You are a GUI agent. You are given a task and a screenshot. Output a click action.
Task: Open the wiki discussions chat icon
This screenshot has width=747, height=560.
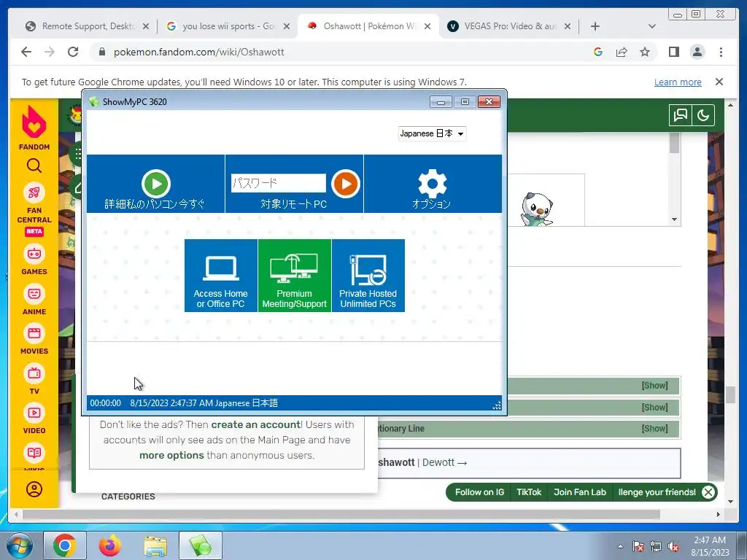click(681, 114)
